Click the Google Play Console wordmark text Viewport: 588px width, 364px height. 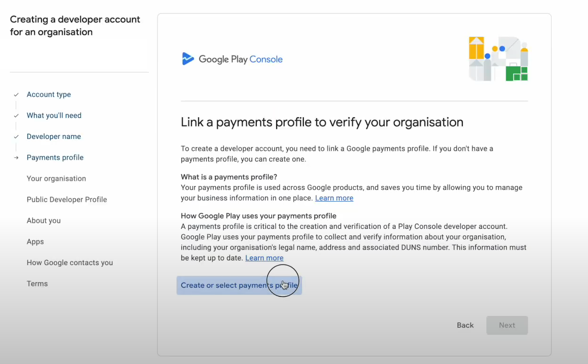point(241,59)
